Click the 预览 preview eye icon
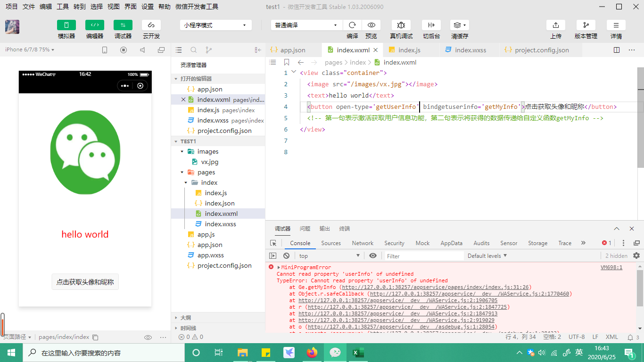The width and height of the screenshot is (644, 362). (372, 25)
